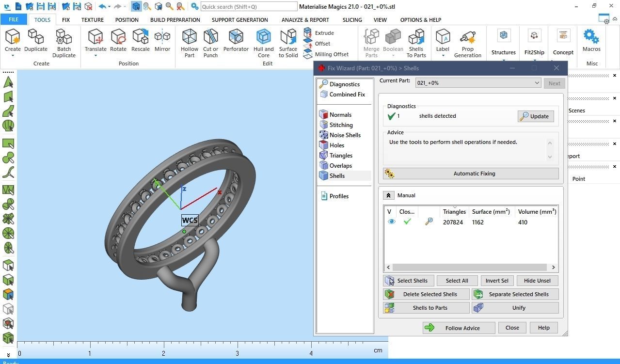Screen dimensions: 620x364
Task: Click shell table scroll right arrow
Action: [553, 267]
